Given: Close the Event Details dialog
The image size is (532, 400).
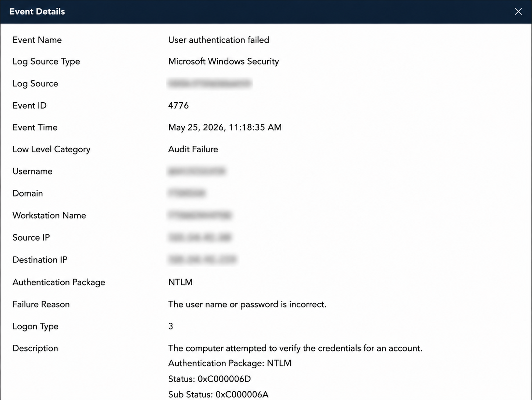Looking at the screenshot, I should (x=518, y=11).
